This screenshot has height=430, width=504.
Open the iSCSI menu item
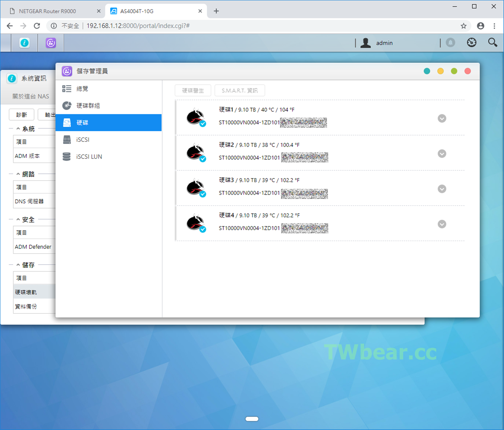pyautogui.click(x=109, y=140)
